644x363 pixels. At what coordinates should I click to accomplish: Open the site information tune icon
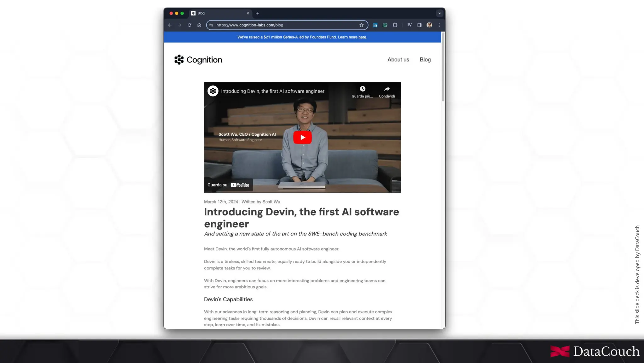211,25
